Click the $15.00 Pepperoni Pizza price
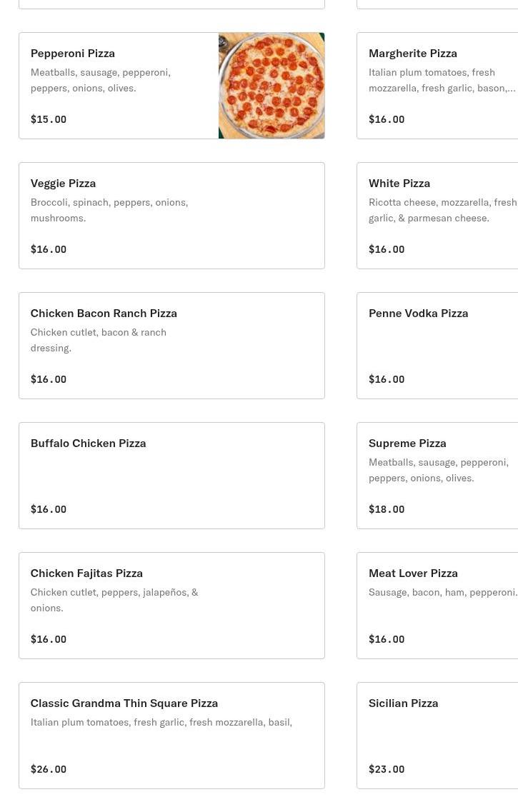The width and height of the screenshot is (518, 812). coord(49,119)
